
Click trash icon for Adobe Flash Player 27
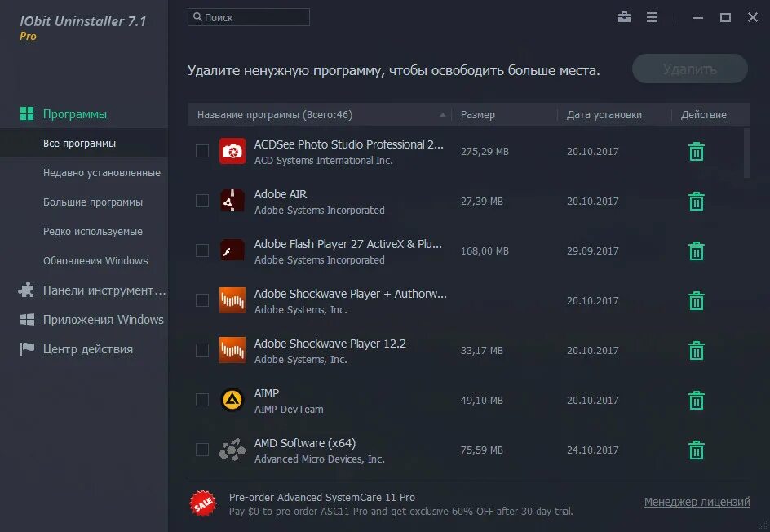(x=697, y=251)
